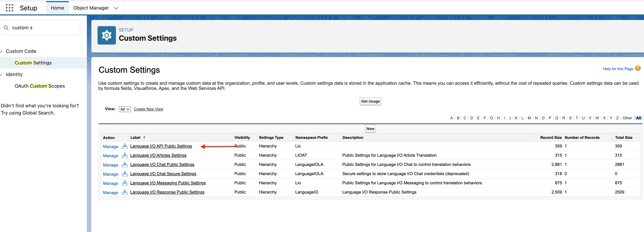Open Language I/O Articles Settings label
This screenshot has width=644, height=232.
[x=158, y=155]
